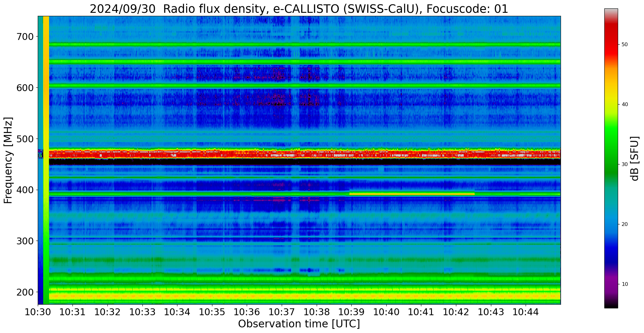The image size is (644, 333).
Task: Click the colorbar tick label 10
Action: (x=625, y=284)
